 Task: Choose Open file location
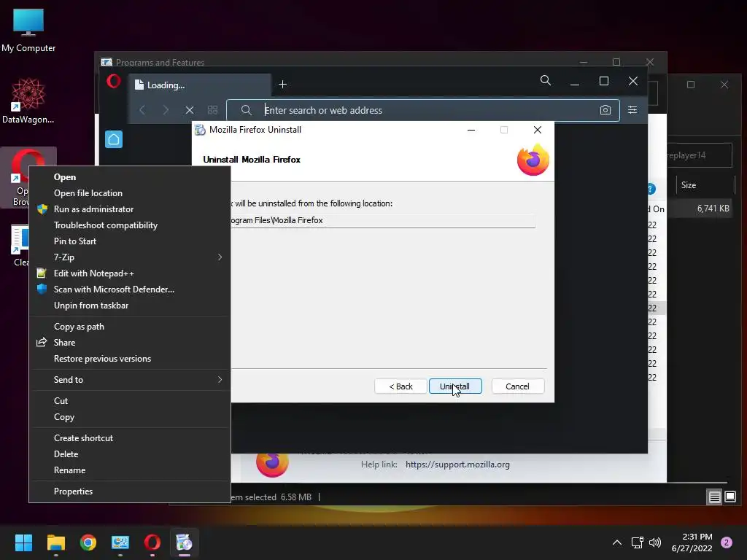click(130, 192)
